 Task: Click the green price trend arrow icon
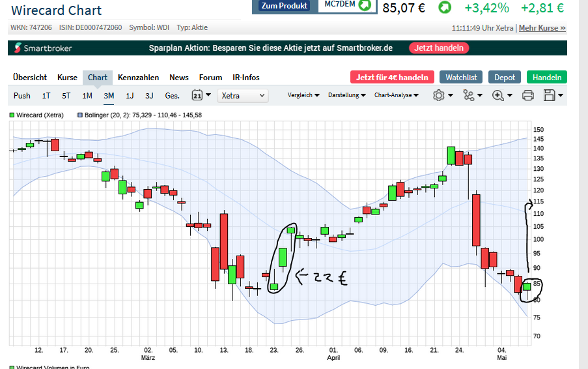[x=445, y=8]
